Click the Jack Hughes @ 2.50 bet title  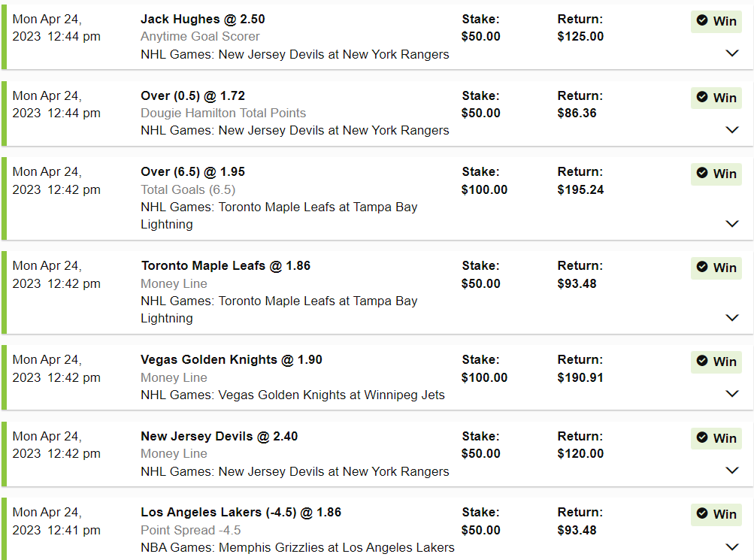pyautogui.click(x=203, y=19)
